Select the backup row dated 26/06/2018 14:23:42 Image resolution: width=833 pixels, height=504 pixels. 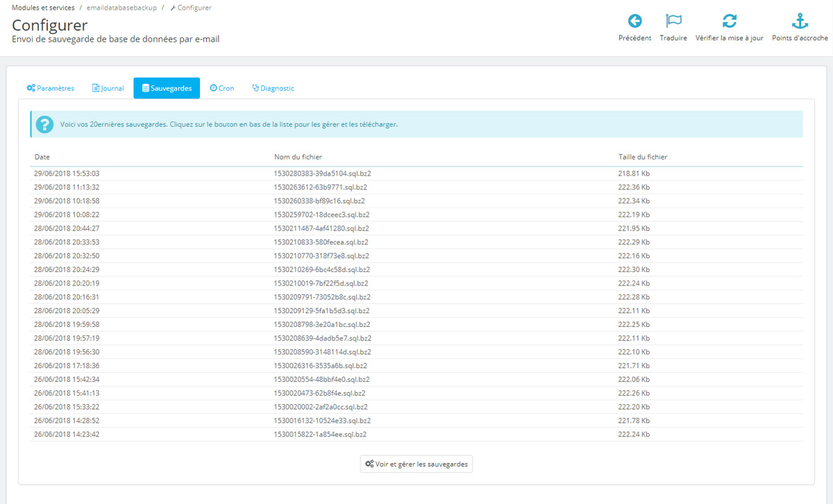[322, 433]
